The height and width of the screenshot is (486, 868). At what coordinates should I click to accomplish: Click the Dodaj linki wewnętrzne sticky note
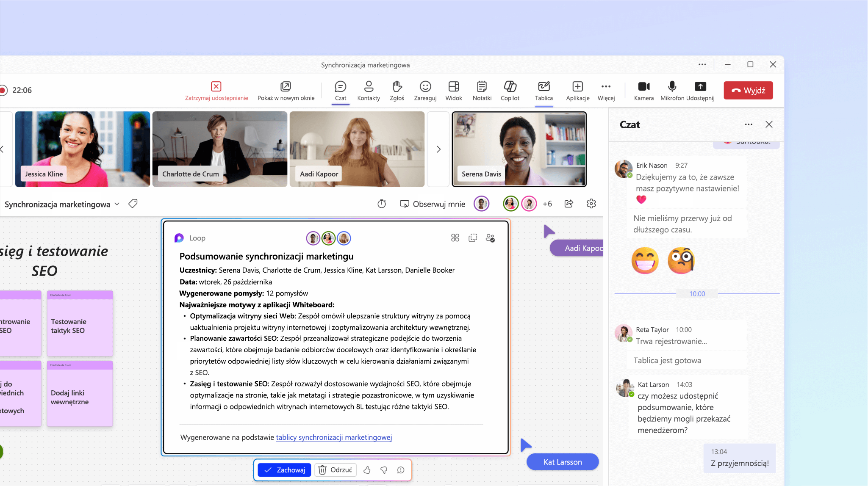pyautogui.click(x=80, y=394)
